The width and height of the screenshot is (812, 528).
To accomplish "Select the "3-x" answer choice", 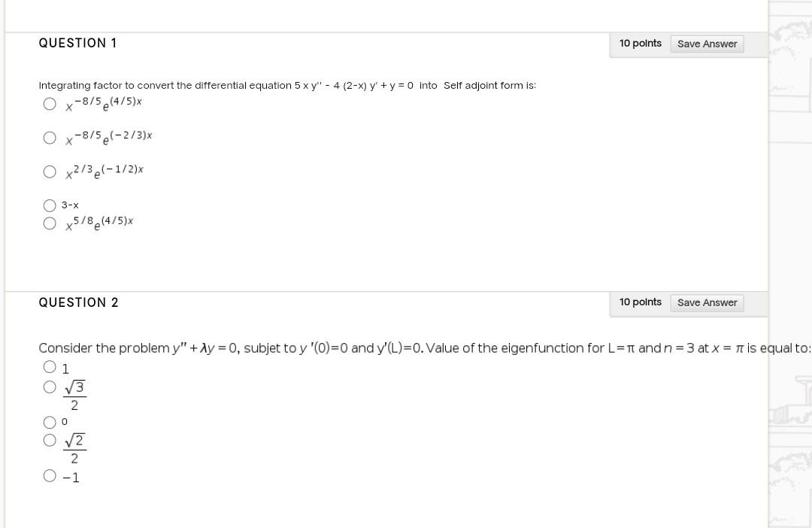I will click(50, 205).
